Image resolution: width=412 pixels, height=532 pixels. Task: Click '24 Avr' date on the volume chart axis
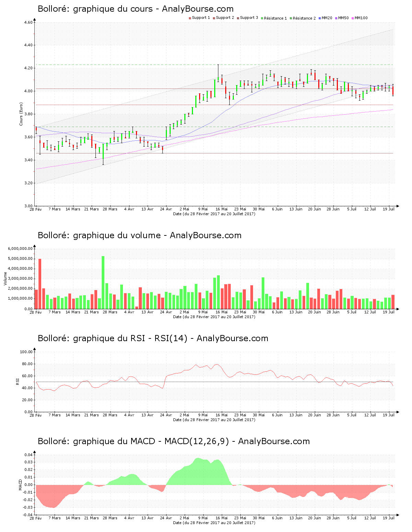(166, 312)
